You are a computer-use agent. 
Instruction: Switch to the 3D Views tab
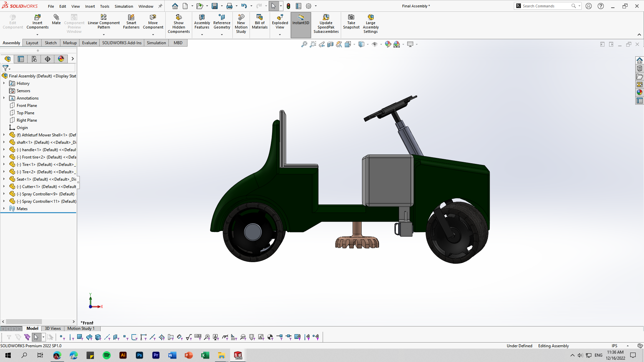[53, 328]
